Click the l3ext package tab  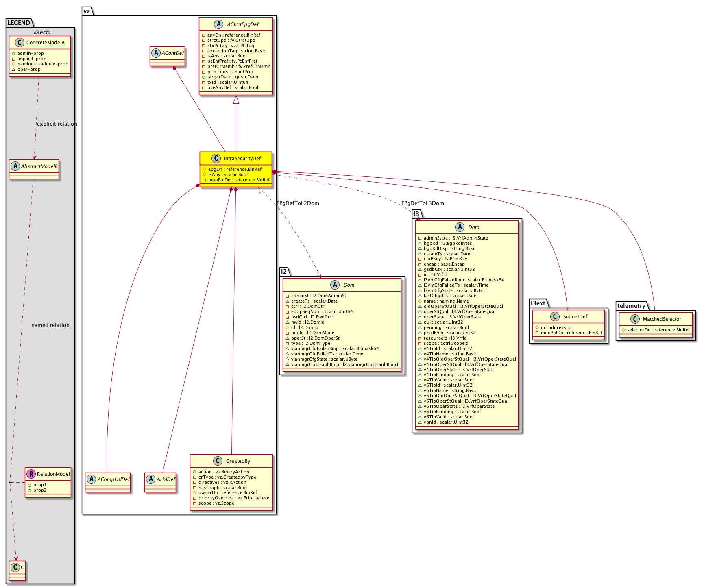[538, 303]
